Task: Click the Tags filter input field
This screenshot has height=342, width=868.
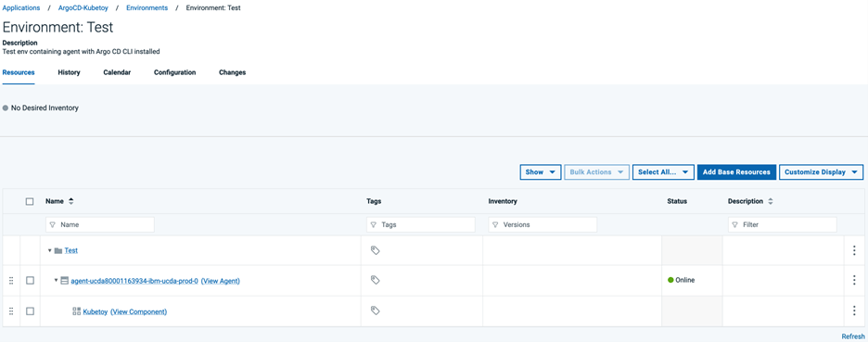Action: [421, 224]
